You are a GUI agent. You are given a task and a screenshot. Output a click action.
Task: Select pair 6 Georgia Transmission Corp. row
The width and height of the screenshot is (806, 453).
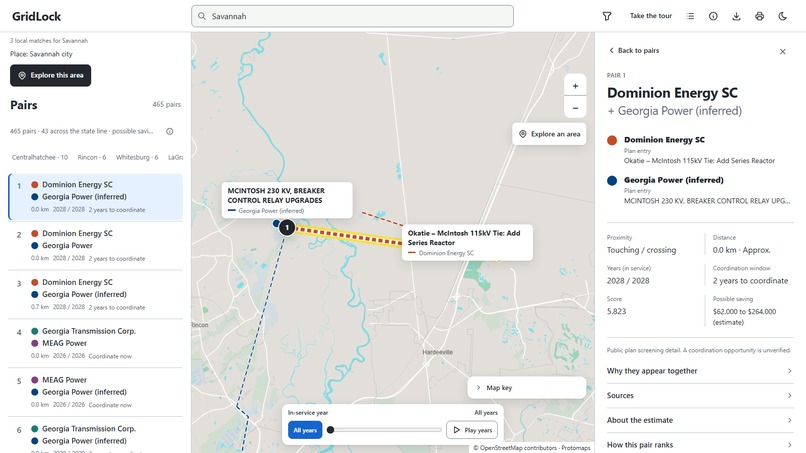point(96,436)
